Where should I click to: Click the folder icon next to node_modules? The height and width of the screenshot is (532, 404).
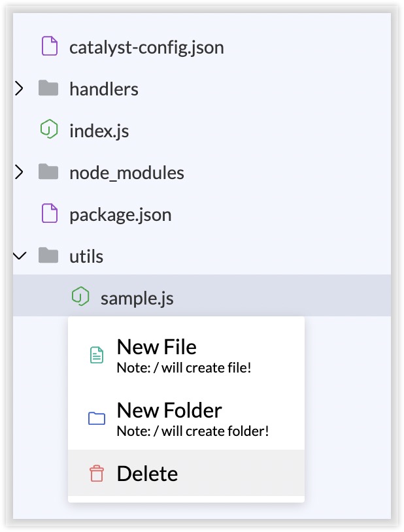48,172
